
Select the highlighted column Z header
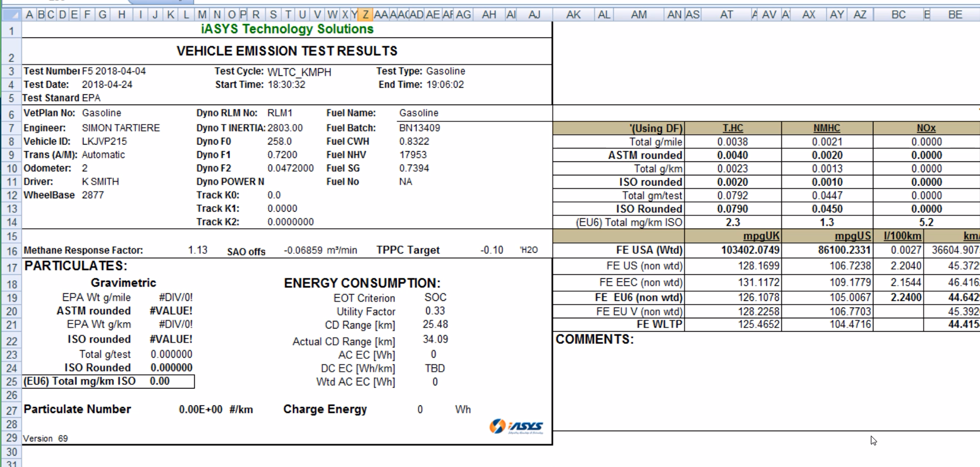pos(365,15)
